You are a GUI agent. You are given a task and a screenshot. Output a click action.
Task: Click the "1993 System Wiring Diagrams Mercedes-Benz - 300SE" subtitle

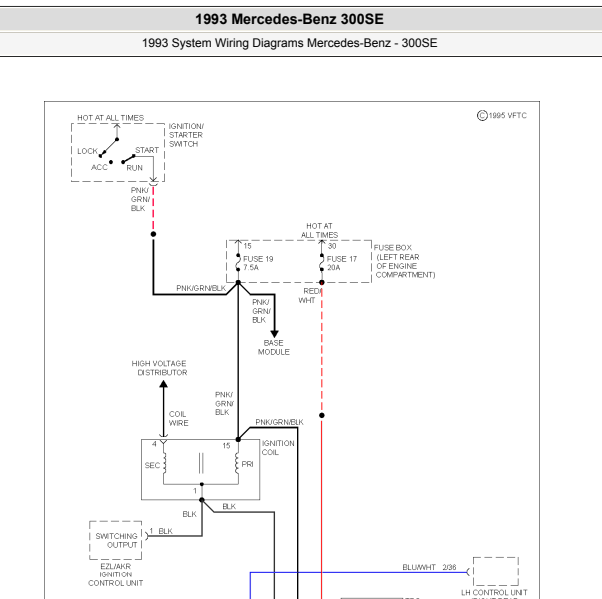(289, 43)
